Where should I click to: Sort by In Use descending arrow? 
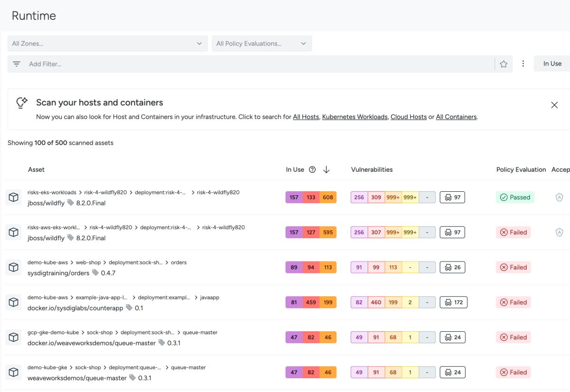point(326,169)
